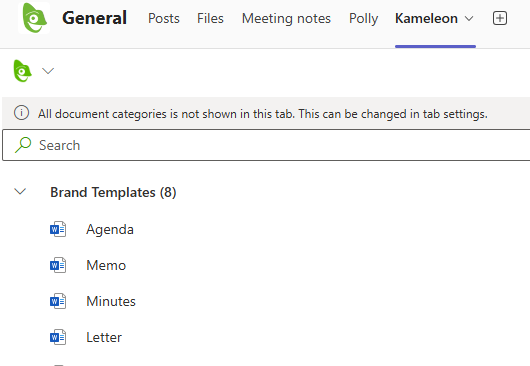Screen dimensions: 530x366
Task: Open the Kameleon tab dropdown chevron
Action: [469, 19]
